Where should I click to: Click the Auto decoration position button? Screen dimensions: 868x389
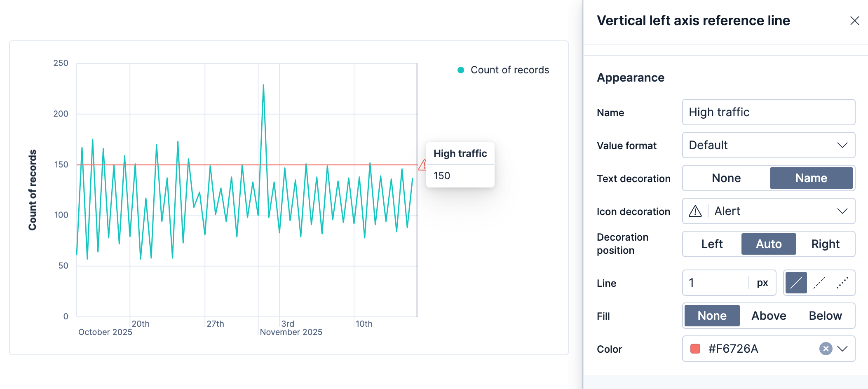pos(768,244)
